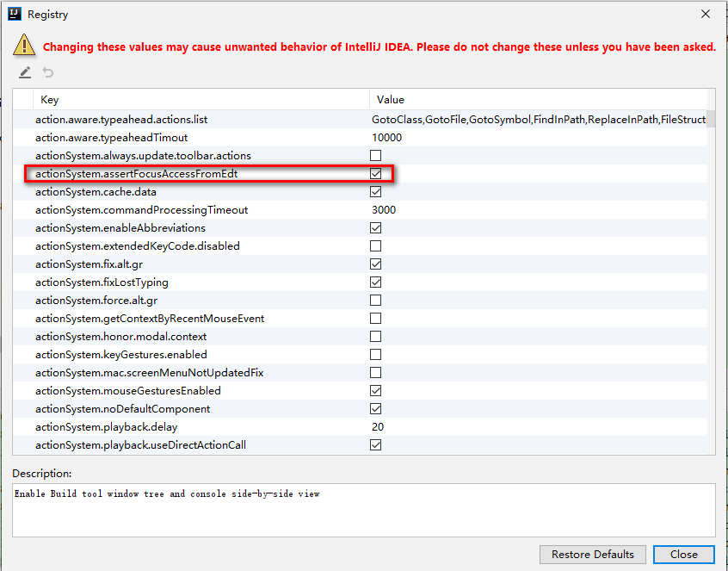Uncheck actionSystem.mouseGesturesEnabled checkbox
The width and height of the screenshot is (728, 571).
click(375, 391)
